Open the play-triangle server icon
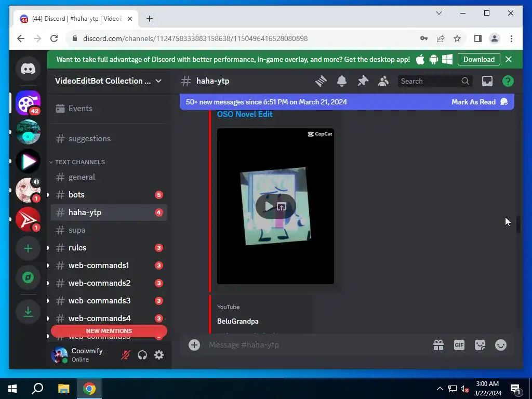This screenshot has height=399, width=532. pyautogui.click(x=28, y=161)
